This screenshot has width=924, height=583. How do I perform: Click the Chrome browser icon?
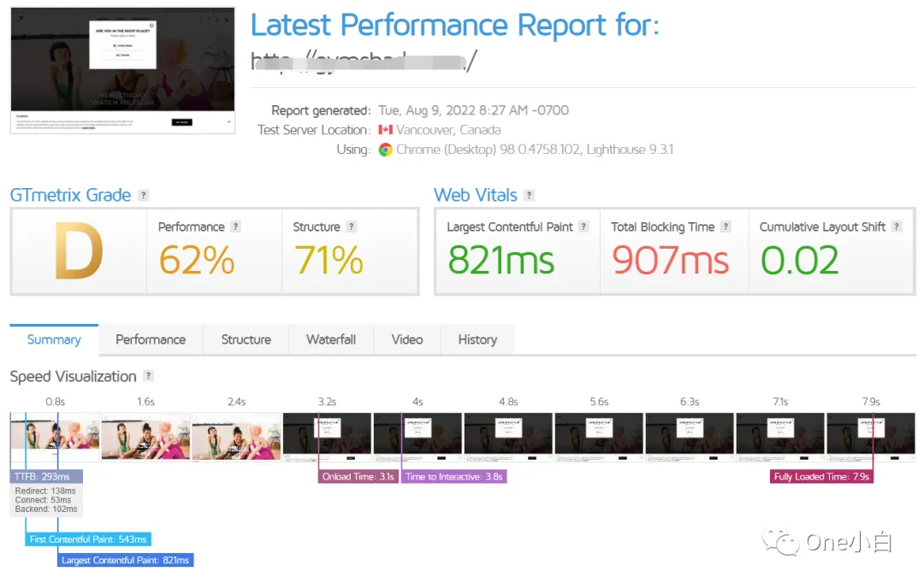pos(385,150)
